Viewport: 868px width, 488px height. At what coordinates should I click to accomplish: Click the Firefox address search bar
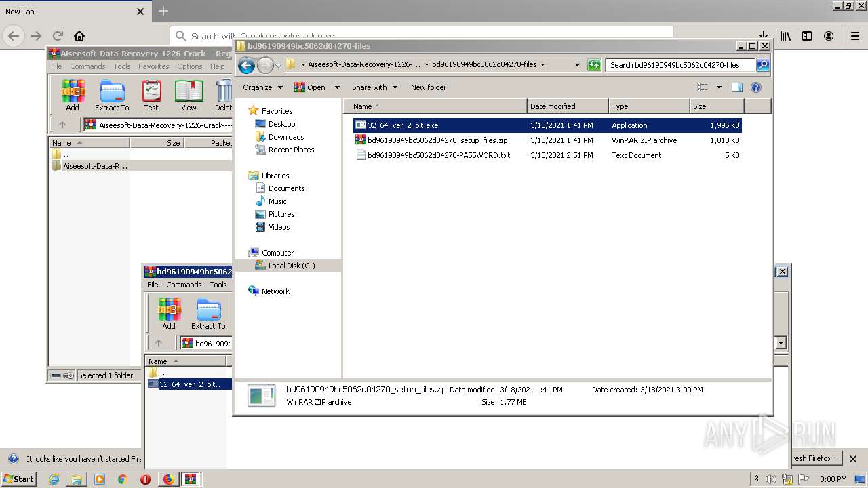coord(421,36)
